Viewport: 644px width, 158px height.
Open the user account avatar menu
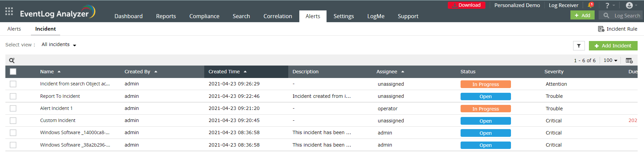(x=629, y=5)
